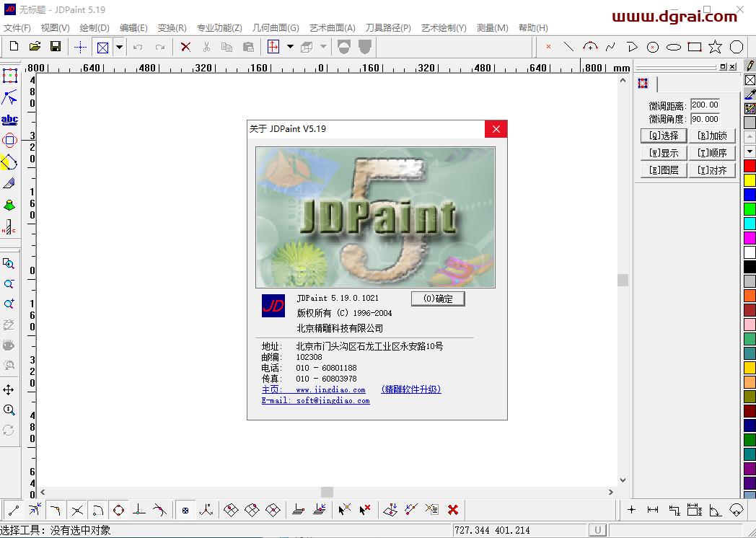Select the ellipse drawing tool
The image size is (756, 538).
674,47
